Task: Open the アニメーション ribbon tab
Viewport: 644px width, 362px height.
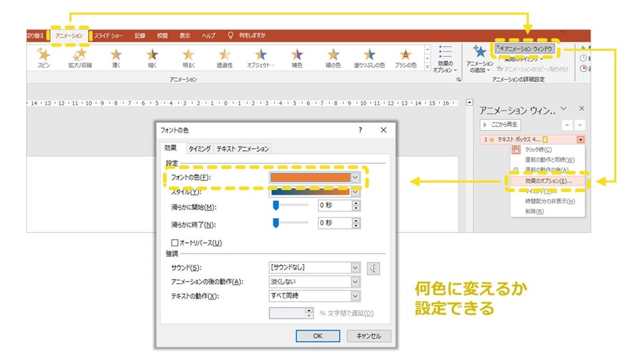Action: coord(69,36)
